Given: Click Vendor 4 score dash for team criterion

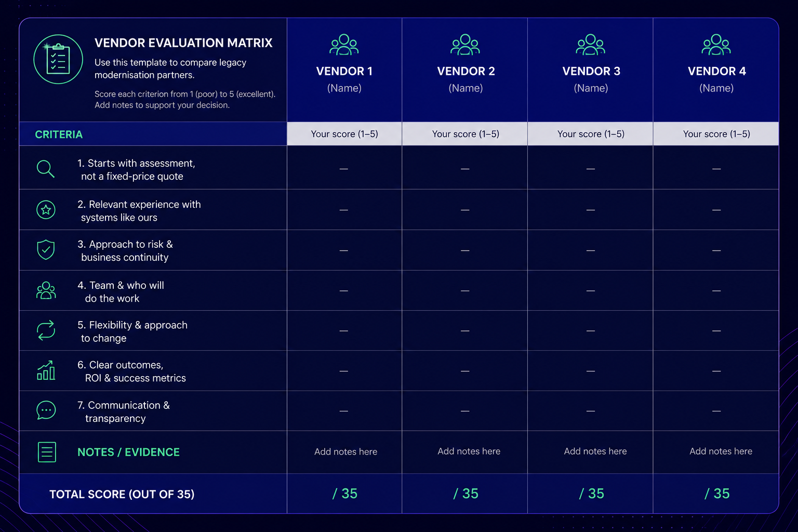Looking at the screenshot, I should pyautogui.click(x=716, y=291).
